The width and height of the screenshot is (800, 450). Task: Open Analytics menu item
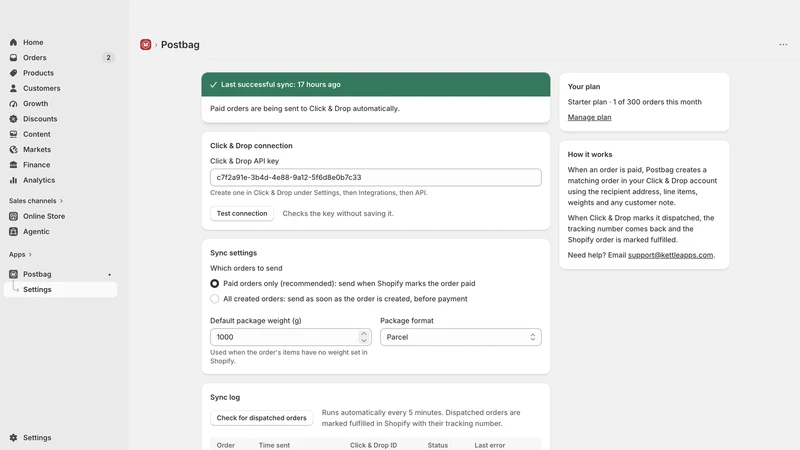39,180
